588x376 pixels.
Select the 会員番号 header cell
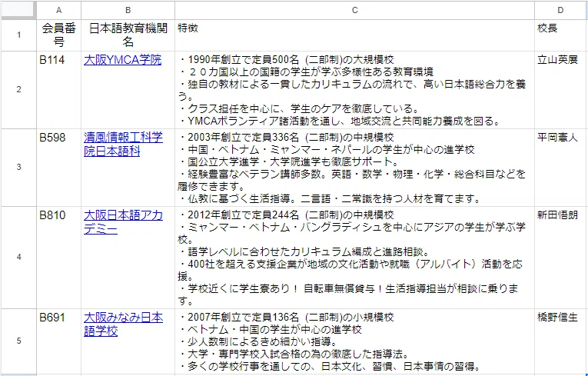[x=59, y=35]
